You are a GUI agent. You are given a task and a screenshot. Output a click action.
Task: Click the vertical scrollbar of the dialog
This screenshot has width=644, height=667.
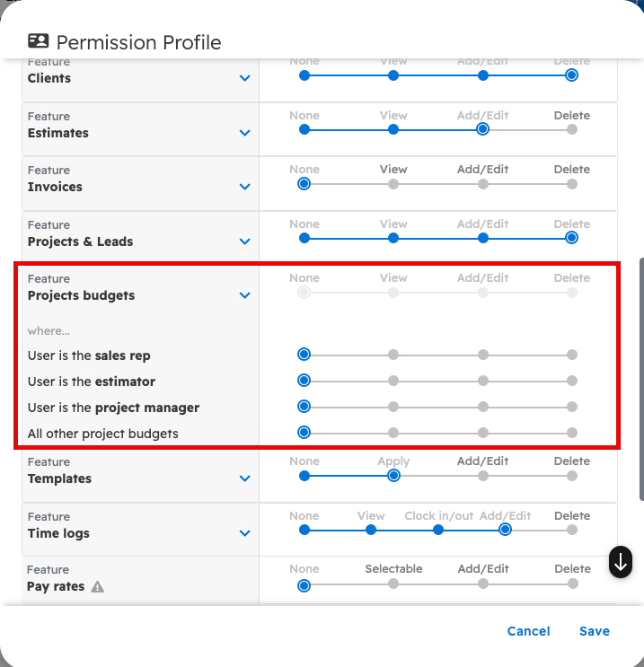click(x=640, y=377)
